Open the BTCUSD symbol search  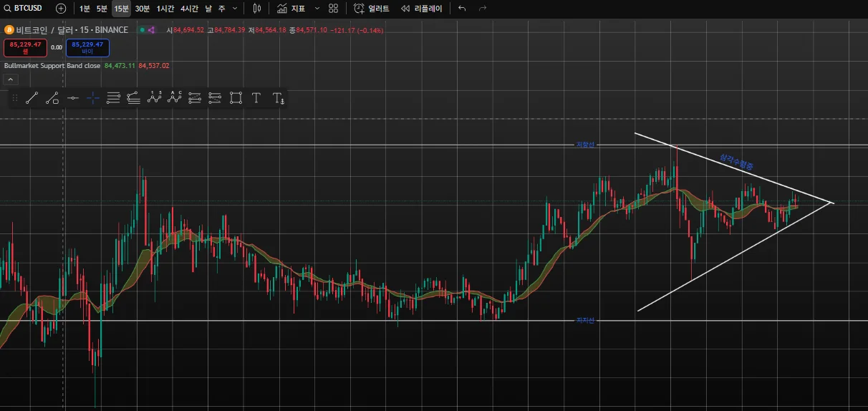point(23,9)
